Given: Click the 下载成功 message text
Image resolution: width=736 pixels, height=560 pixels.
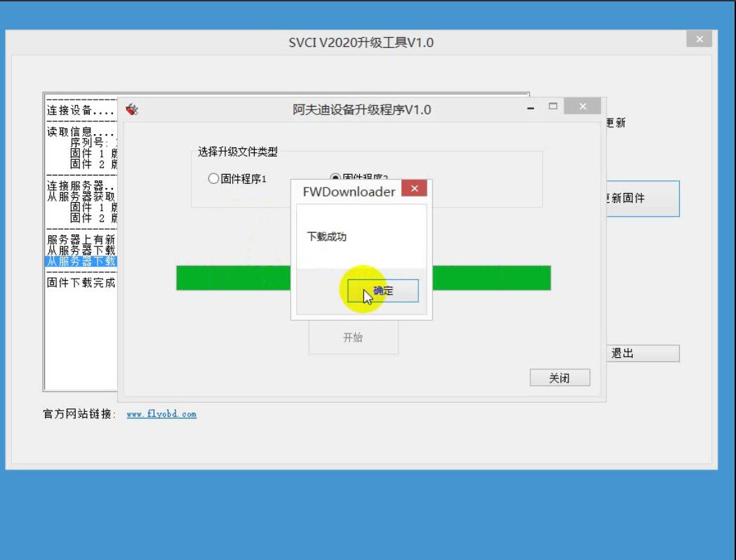Looking at the screenshot, I should [x=327, y=236].
